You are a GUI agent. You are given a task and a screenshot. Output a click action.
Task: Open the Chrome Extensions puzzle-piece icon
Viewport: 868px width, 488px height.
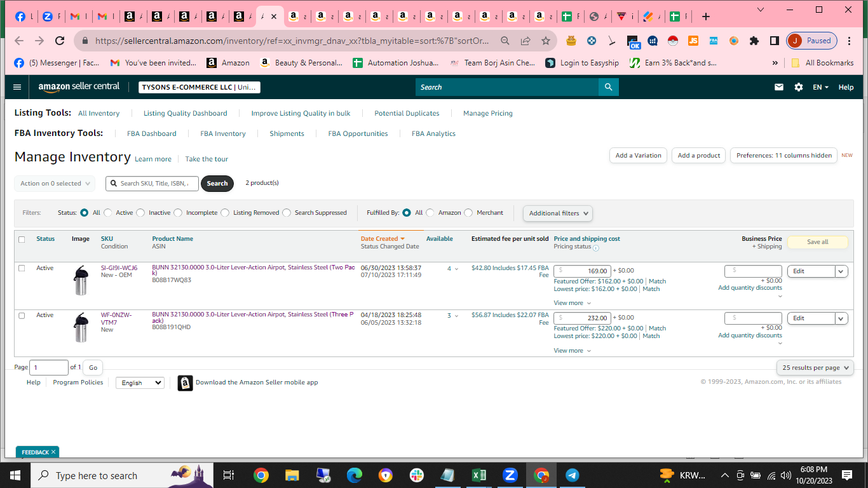point(754,41)
